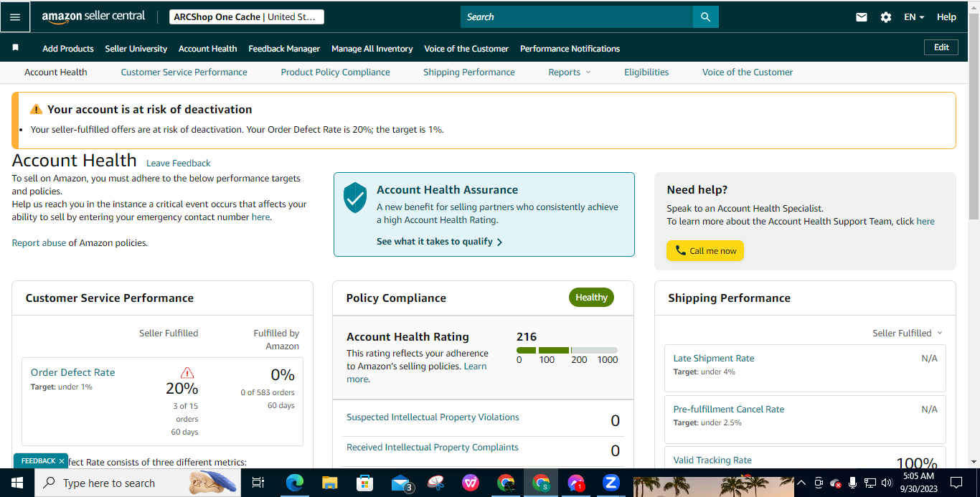Launch Microsoft Edge from the taskbar
Image resolution: width=980 pixels, height=497 pixels.
click(295, 483)
